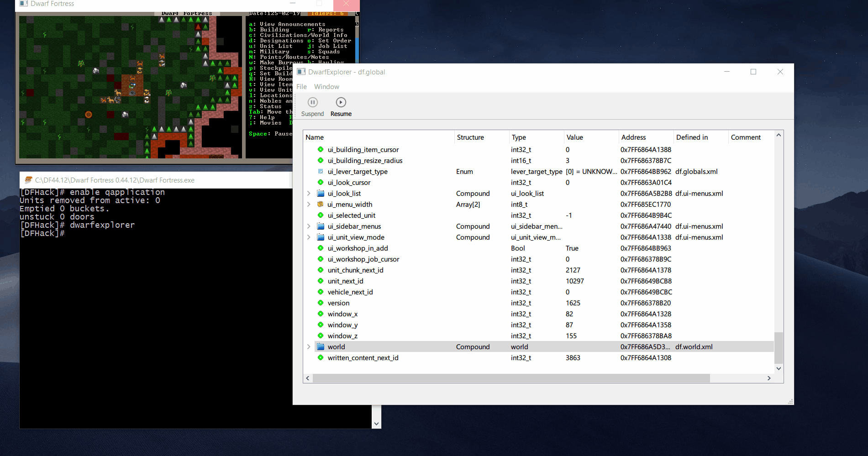Click the Type column header
Image resolution: width=868 pixels, height=456 pixels.
[537, 137]
